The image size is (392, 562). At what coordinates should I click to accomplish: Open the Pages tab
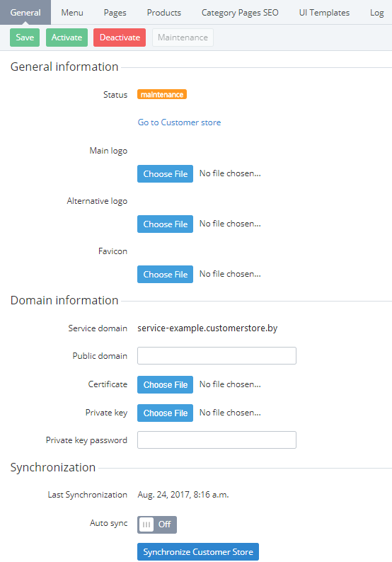tap(115, 13)
